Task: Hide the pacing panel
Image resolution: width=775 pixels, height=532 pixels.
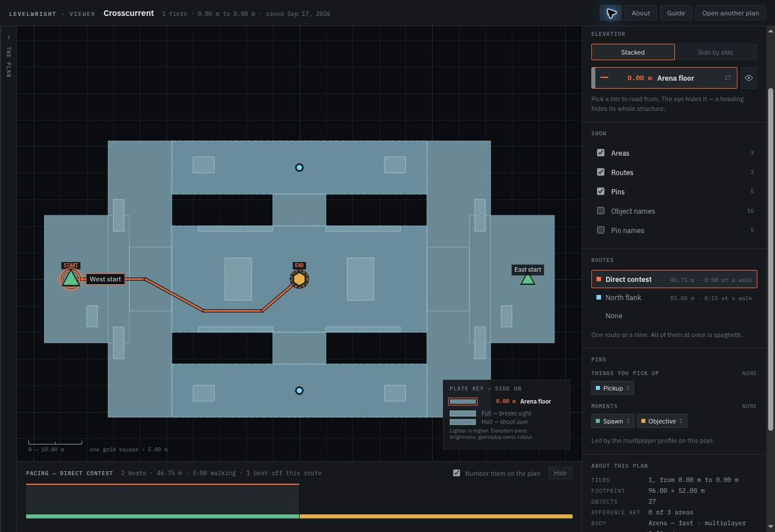Action: tap(560, 473)
